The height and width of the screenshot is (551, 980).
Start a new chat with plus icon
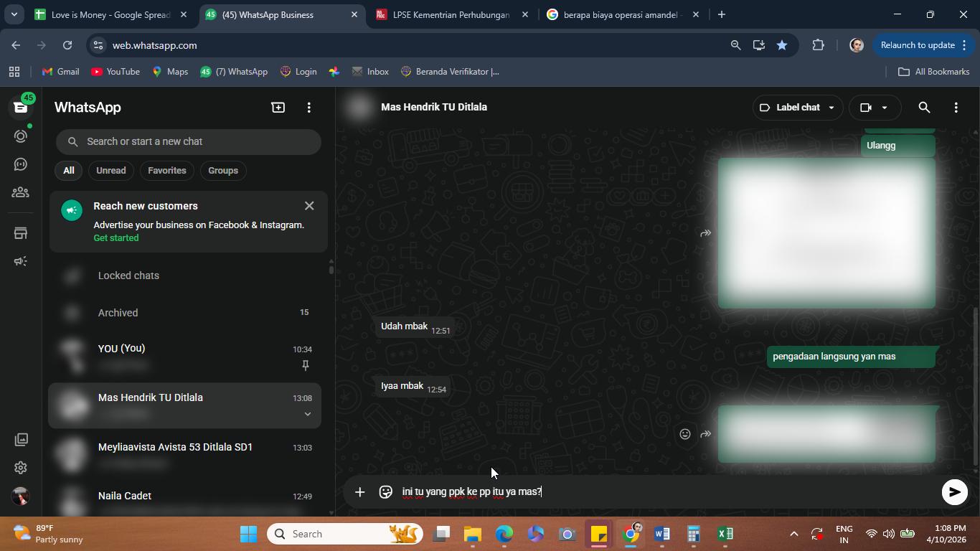[x=278, y=108]
